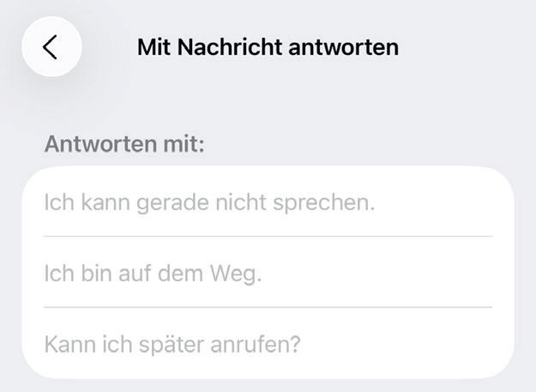536x392 pixels.
Task: Focus the second quick reply text field
Action: 268,274
